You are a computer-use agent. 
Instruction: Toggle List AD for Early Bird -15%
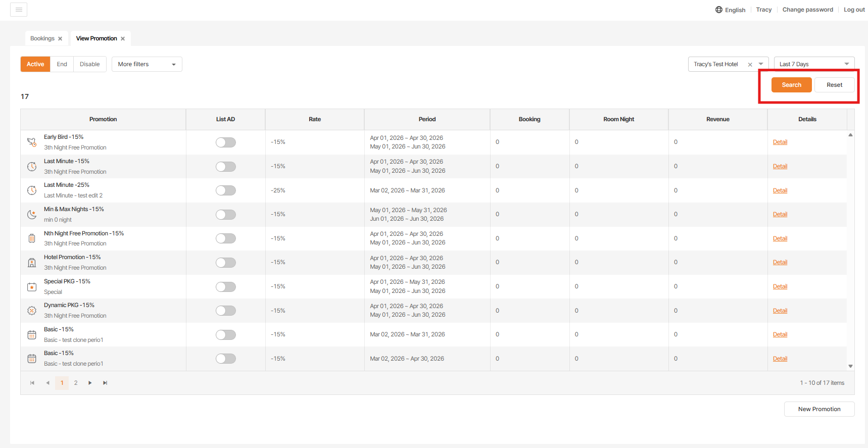225,142
